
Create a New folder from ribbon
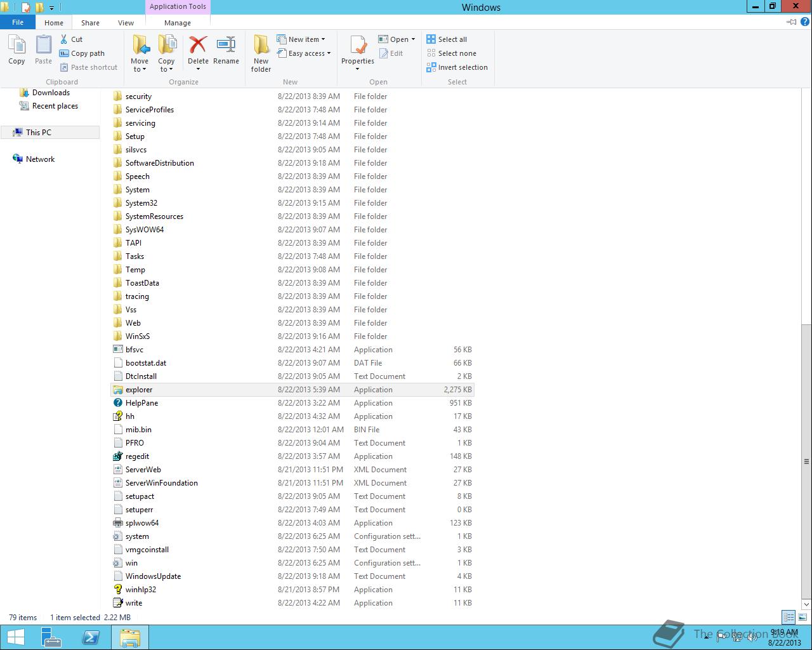click(261, 53)
